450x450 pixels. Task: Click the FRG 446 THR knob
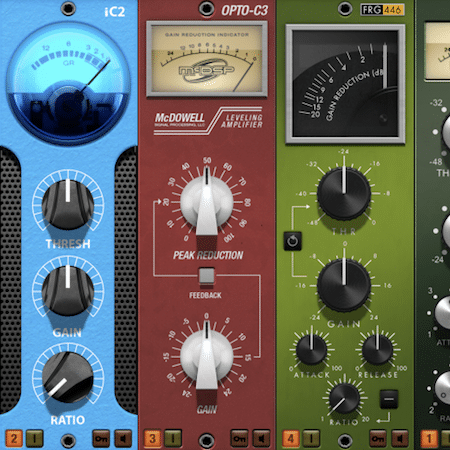tap(344, 193)
